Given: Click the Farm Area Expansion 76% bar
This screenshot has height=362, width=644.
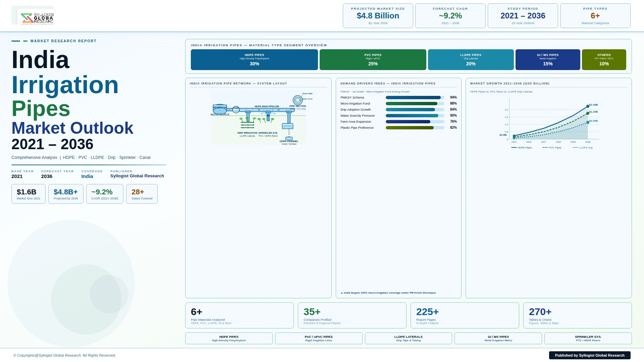Looking at the screenshot, I should click(x=415, y=122).
